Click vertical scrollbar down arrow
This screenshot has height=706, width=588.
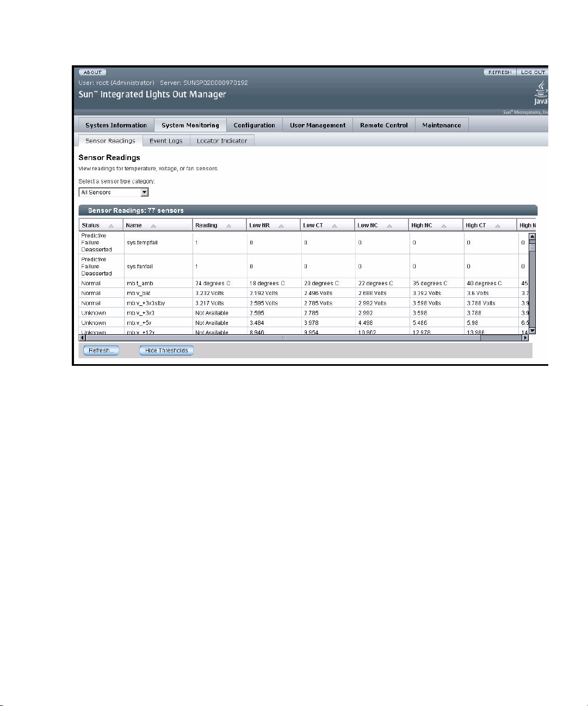(533, 330)
